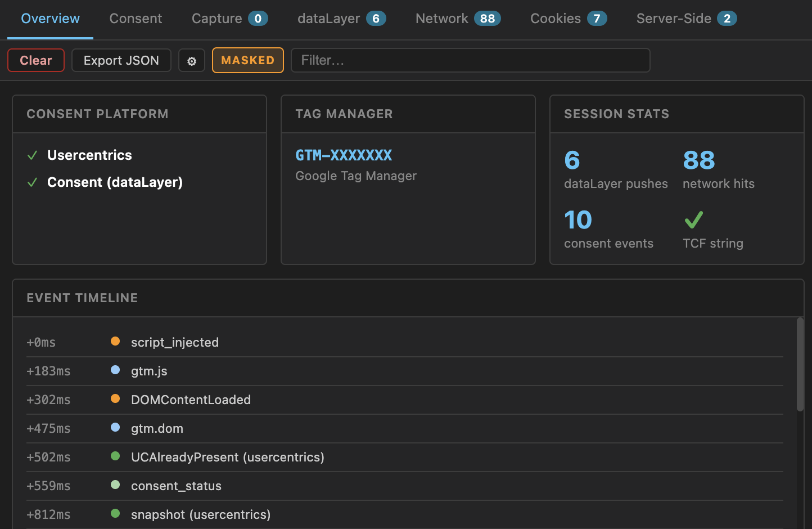Open the Network tab with 88 hits

pyautogui.click(x=458, y=19)
